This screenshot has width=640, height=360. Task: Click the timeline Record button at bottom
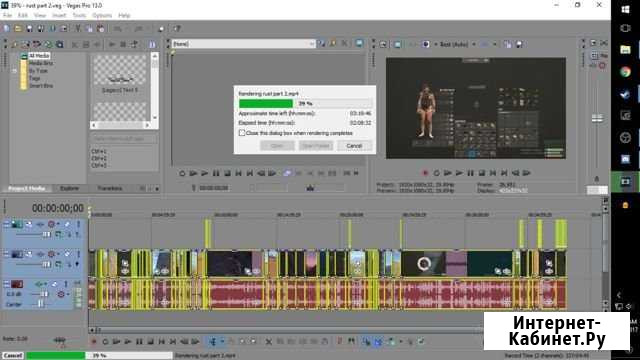pos(94,342)
